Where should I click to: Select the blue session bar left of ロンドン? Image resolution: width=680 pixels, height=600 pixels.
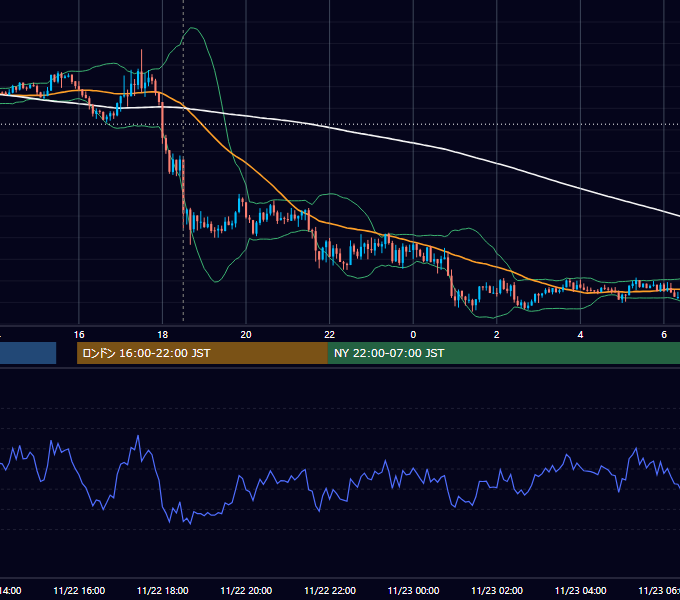click(28, 353)
